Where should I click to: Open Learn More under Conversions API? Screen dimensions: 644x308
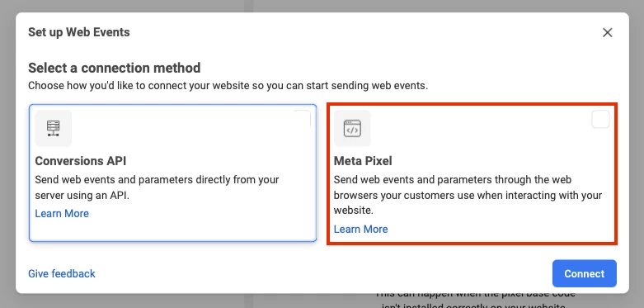tap(62, 213)
